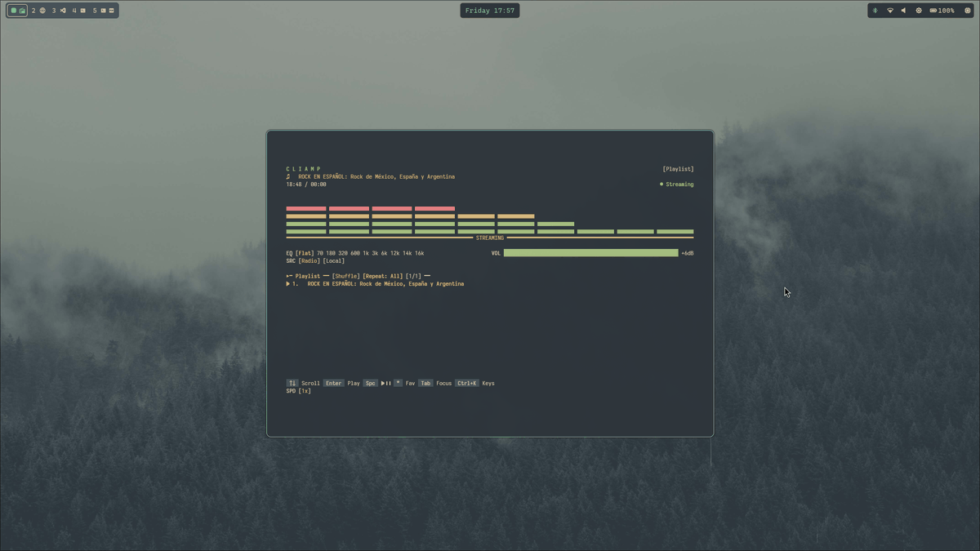Click the Playlist section header
This screenshot has height=551, width=980.
tap(308, 276)
